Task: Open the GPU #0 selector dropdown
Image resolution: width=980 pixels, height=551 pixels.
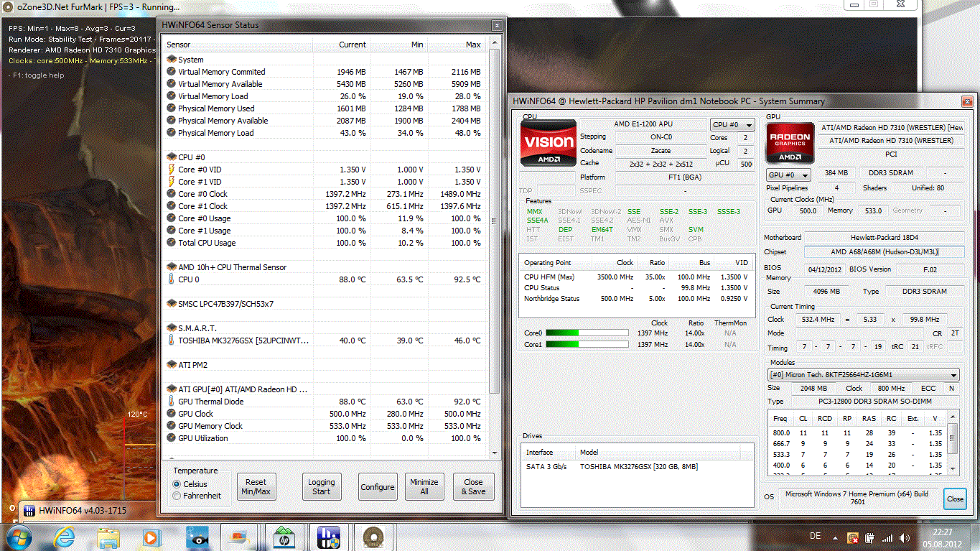Action: 788,175
